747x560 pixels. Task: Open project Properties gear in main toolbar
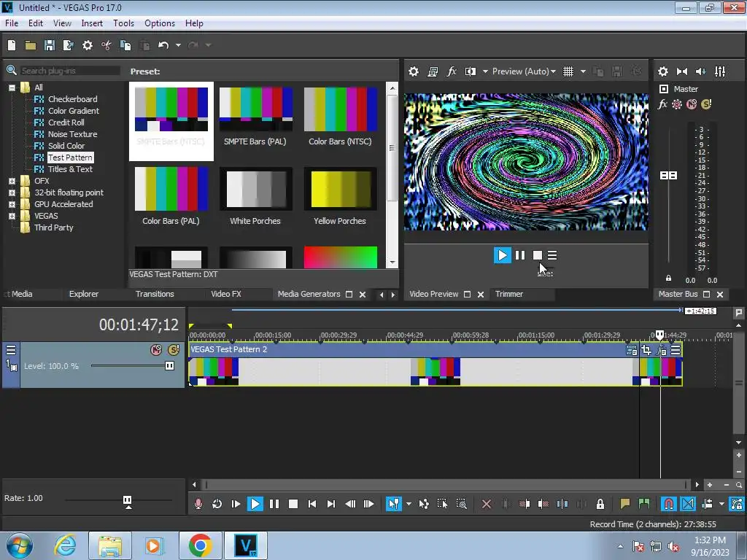pos(88,45)
